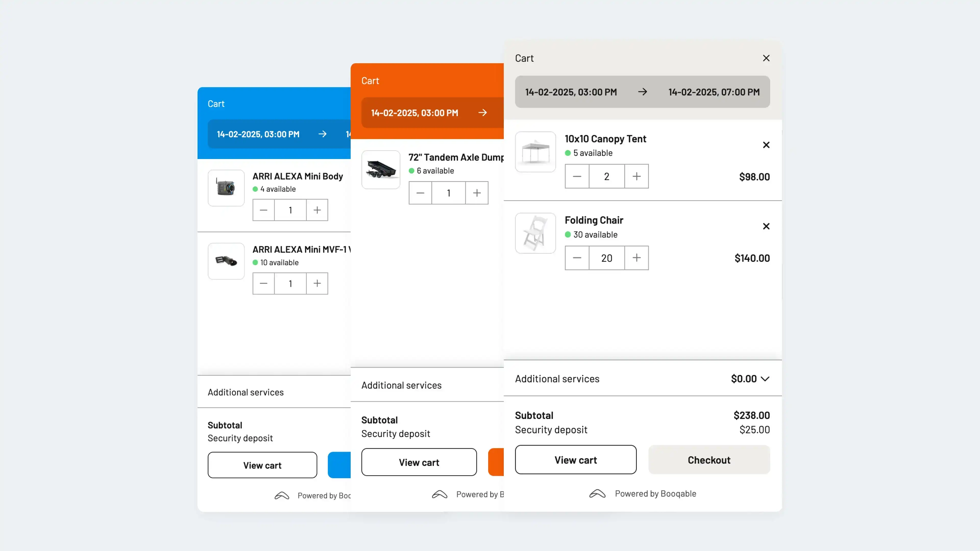Expand the Additional services section showing $0.00

point(765,379)
